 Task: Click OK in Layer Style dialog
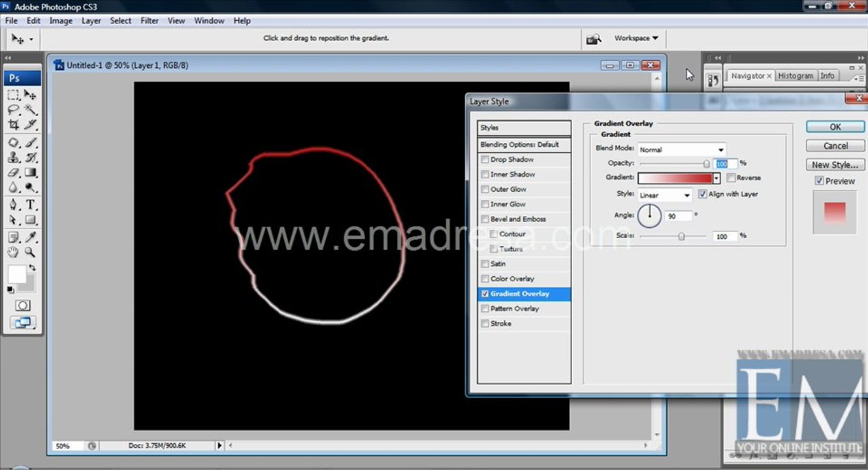[835, 127]
